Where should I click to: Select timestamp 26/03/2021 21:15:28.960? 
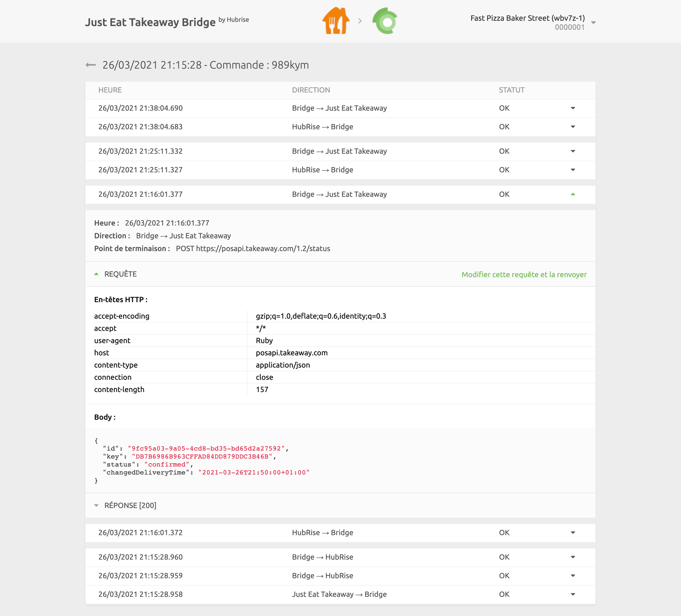click(x=140, y=557)
